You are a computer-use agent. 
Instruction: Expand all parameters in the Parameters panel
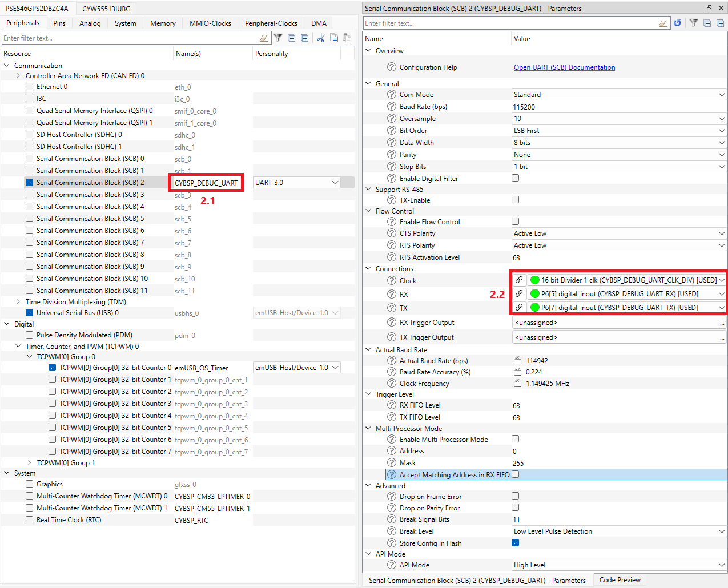[720, 23]
